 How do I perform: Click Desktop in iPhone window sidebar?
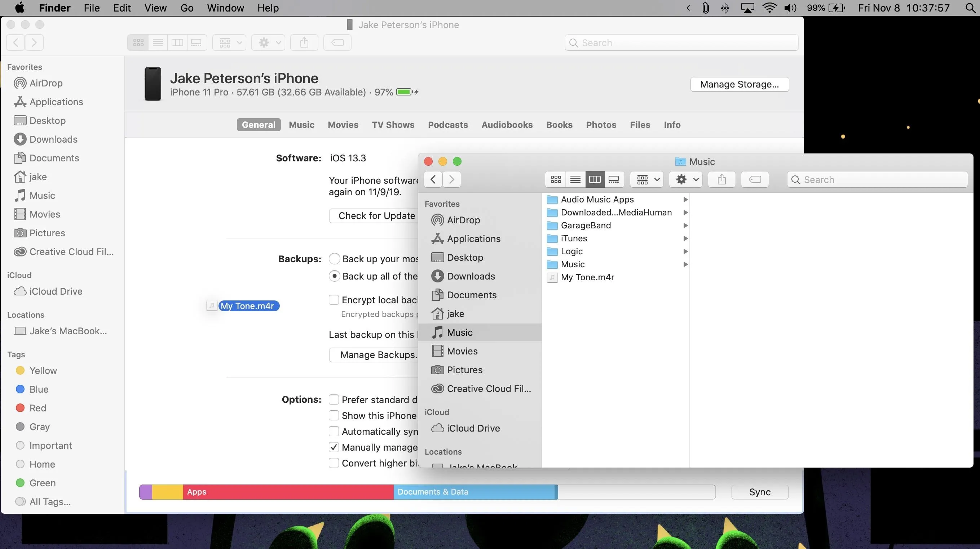pyautogui.click(x=40, y=121)
